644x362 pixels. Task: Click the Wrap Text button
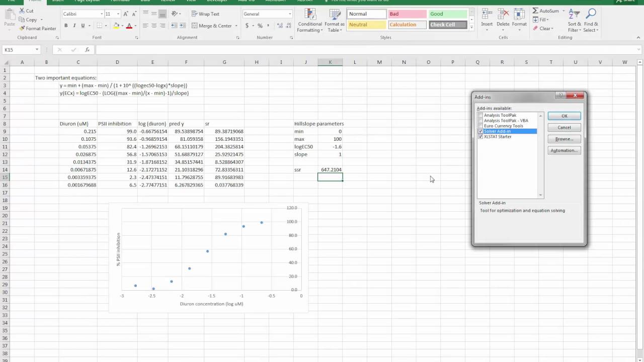[x=205, y=14]
